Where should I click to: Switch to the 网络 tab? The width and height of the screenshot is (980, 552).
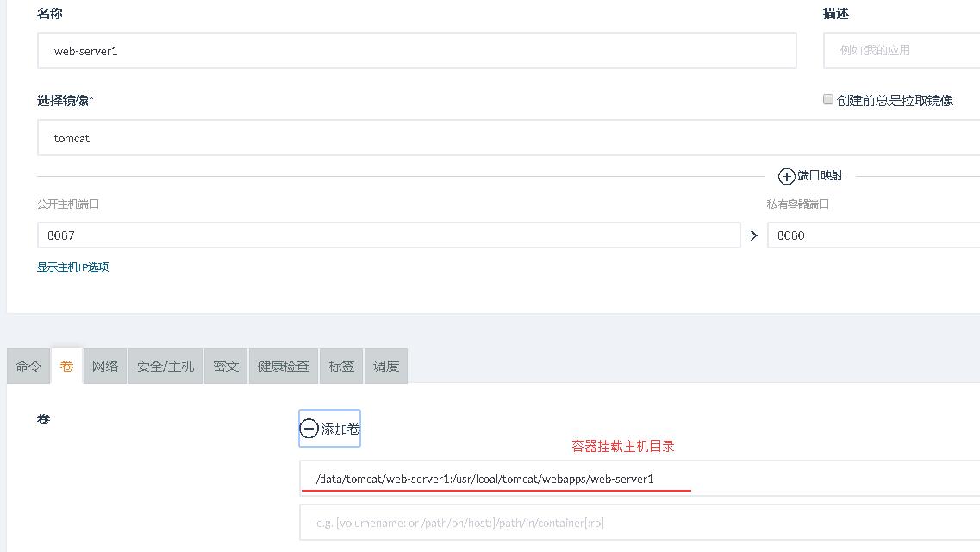click(x=105, y=367)
